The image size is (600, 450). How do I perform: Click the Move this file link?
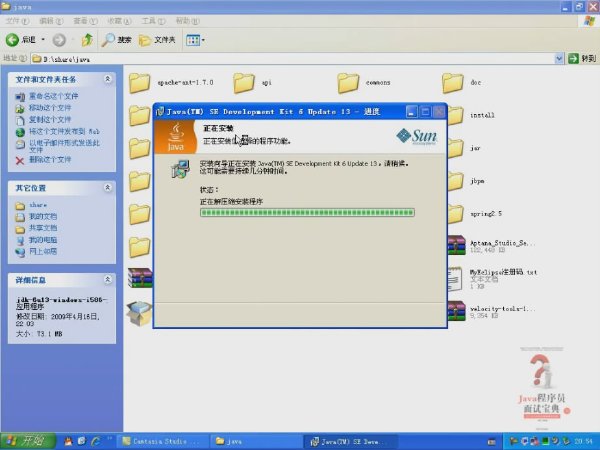click(50, 108)
